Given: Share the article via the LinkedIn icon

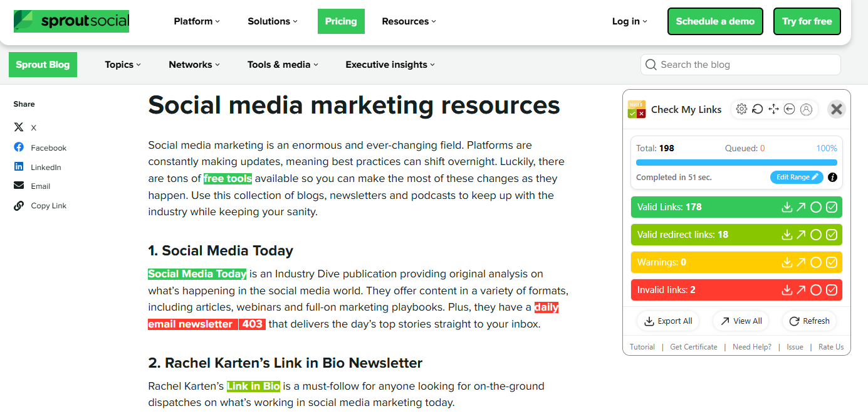Looking at the screenshot, I should click(19, 166).
